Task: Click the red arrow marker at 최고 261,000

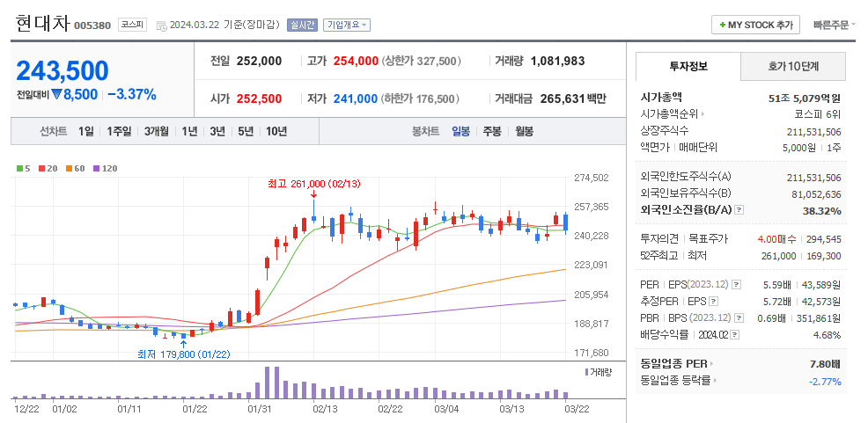Action: 314,194
